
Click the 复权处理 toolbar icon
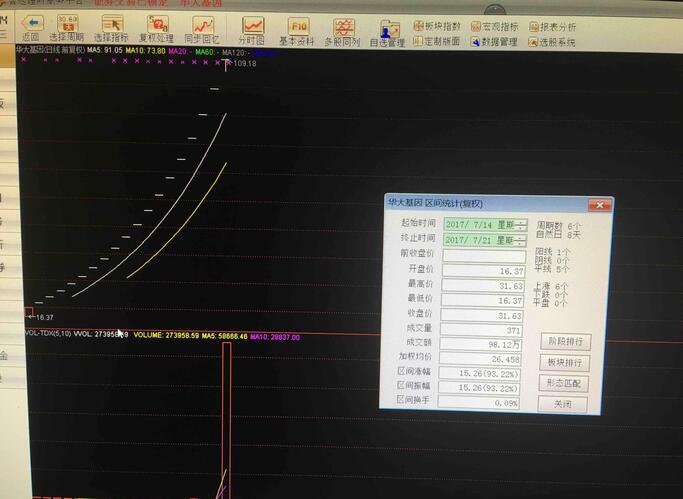point(158,24)
